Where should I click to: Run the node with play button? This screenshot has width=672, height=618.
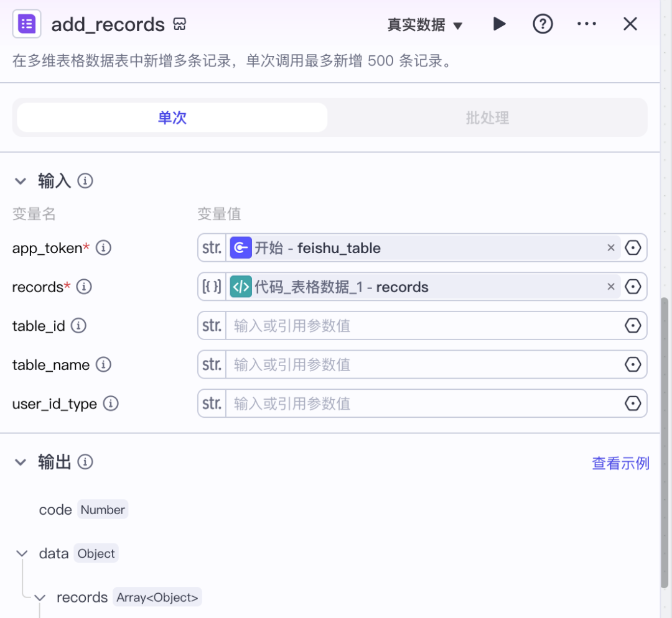(499, 24)
